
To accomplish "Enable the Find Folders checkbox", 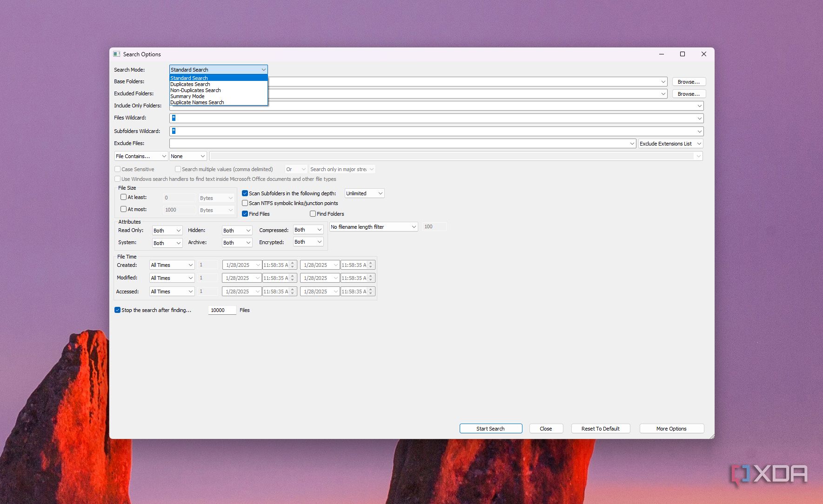I will [x=313, y=213].
